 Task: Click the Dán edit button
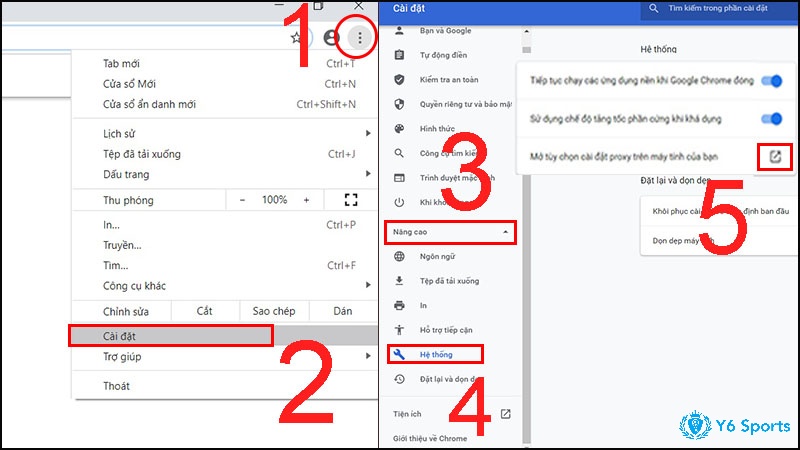pos(343,311)
